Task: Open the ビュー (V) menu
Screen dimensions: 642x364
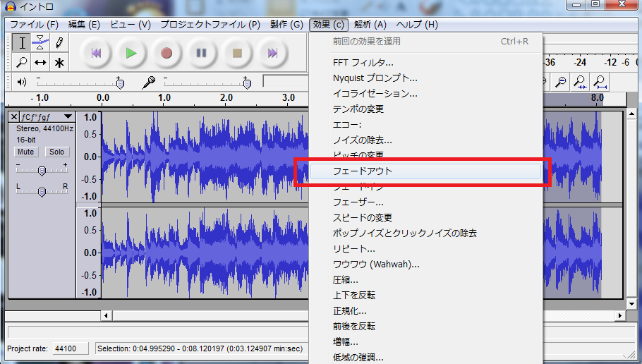Action: point(131,25)
